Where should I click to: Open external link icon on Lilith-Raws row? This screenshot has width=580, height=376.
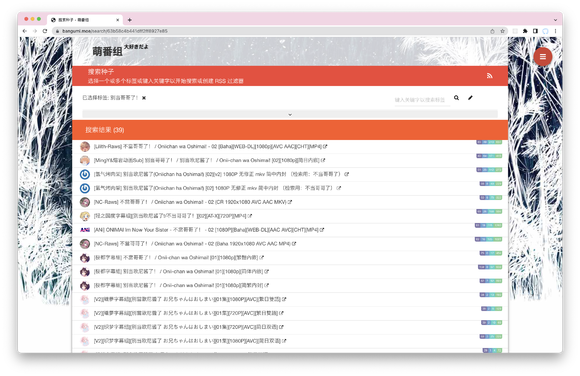[325, 147]
